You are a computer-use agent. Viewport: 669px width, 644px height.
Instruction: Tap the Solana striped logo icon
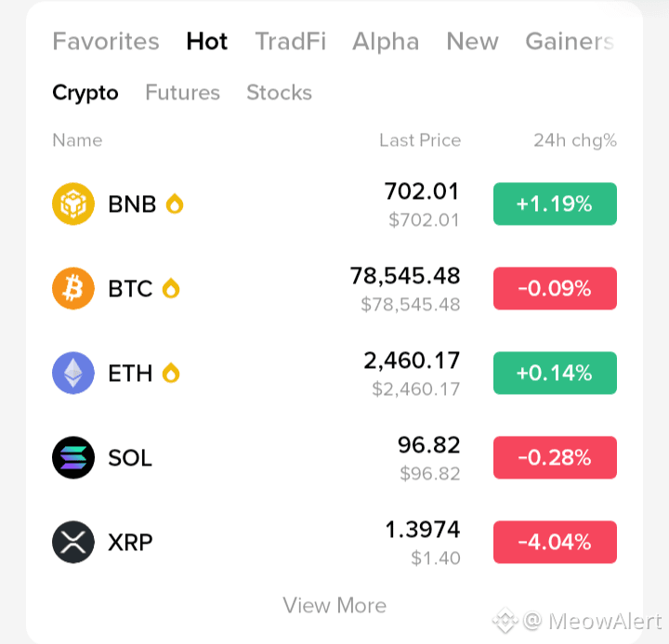coord(73,457)
